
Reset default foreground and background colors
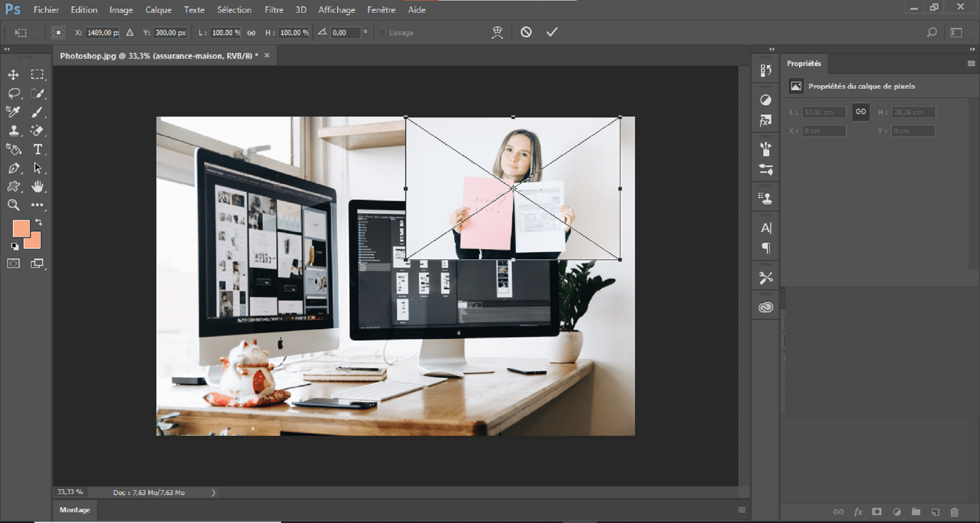pos(15,246)
